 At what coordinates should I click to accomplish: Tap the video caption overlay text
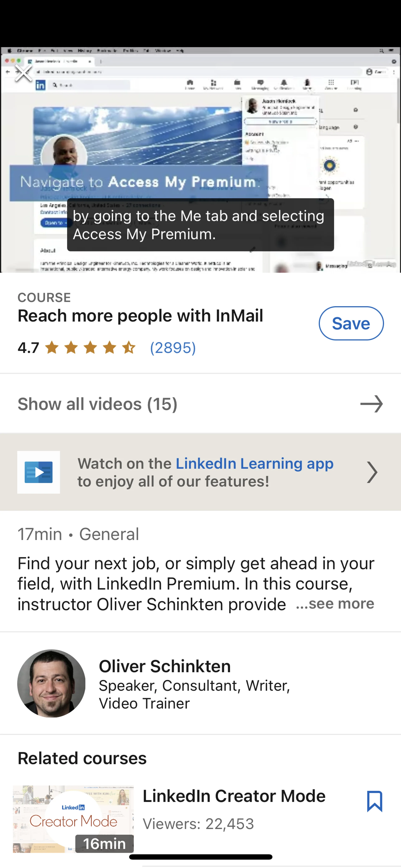tap(200, 225)
